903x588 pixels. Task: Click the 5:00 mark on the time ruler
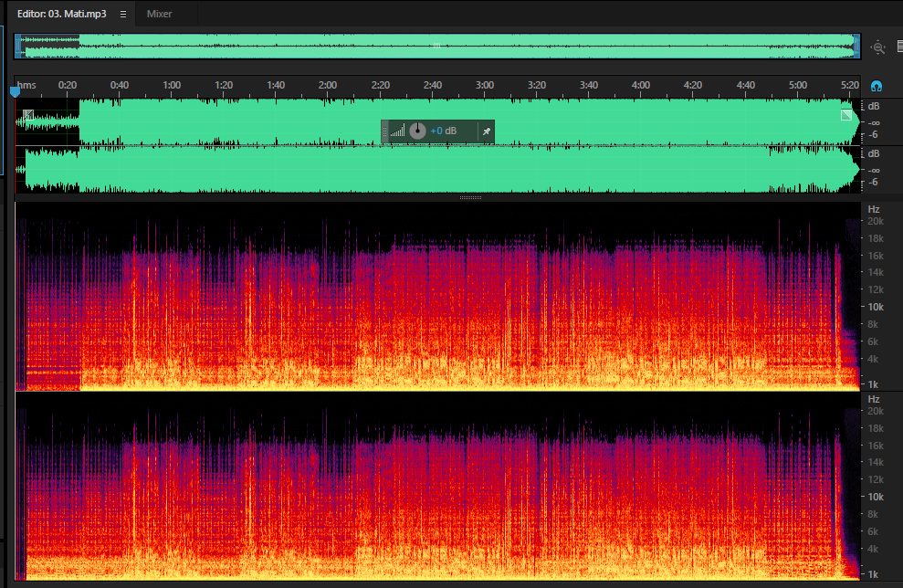[x=798, y=85]
